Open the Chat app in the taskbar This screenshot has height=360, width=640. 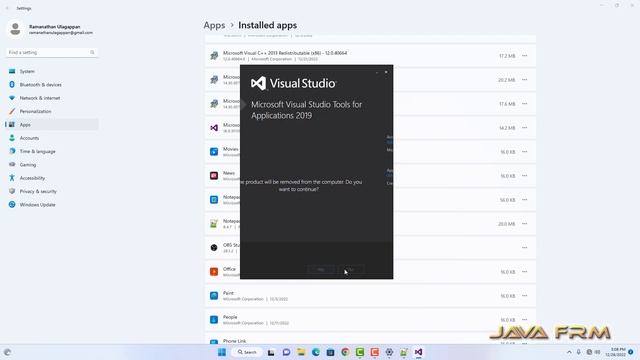point(286,352)
